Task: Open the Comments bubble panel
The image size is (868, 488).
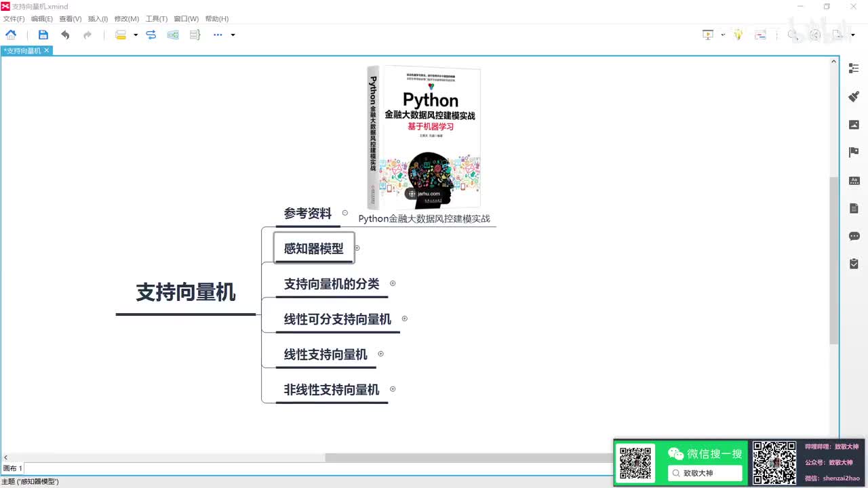Action: pyautogui.click(x=854, y=237)
